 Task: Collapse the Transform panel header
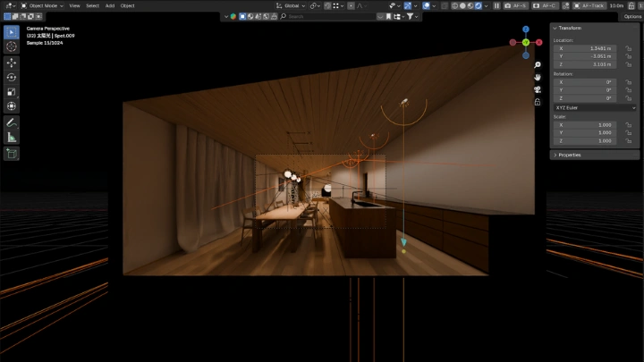(572, 28)
